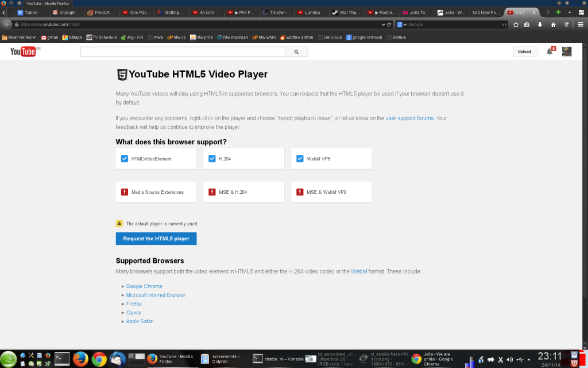The width and height of the screenshot is (588, 368).
Task: Click the panel clock showing 23:11
Action: click(x=550, y=356)
